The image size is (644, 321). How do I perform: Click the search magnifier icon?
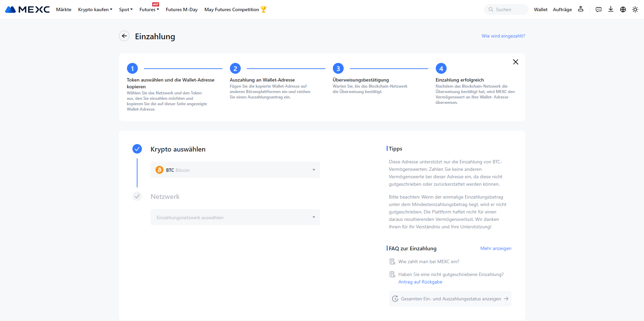point(491,9)
